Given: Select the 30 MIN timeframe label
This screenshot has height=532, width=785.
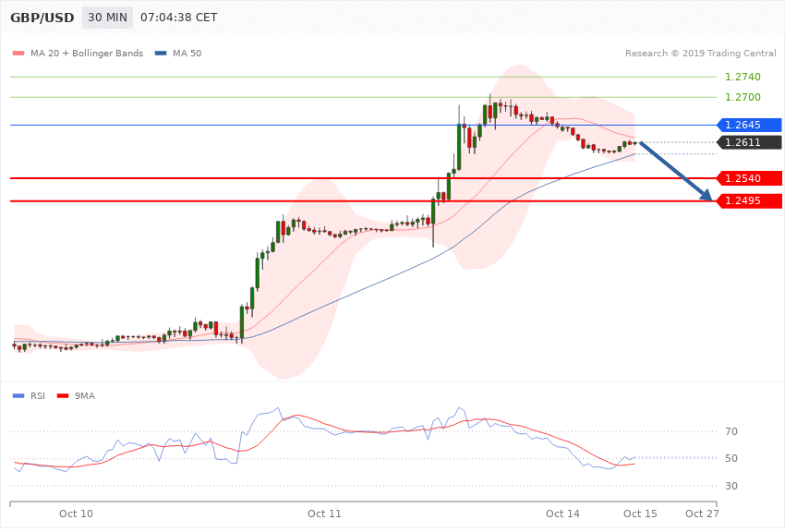Looking at the screenshot, I should pyautogui.click(x=108, y=18).
